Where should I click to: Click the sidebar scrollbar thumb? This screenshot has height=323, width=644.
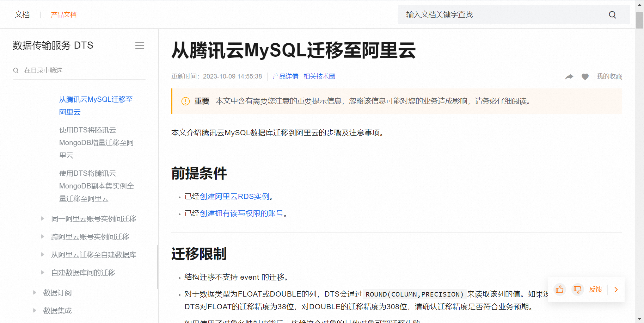tap(157, 267)
